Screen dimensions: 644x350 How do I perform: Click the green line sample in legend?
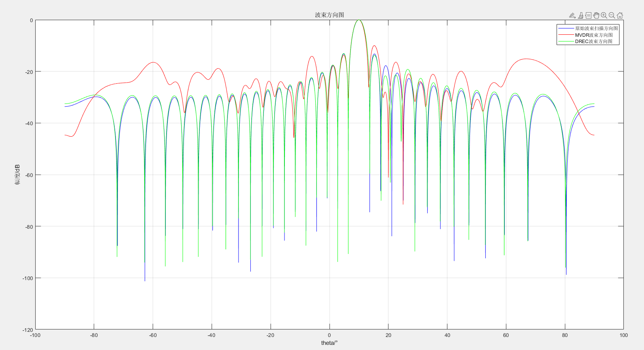566,41
